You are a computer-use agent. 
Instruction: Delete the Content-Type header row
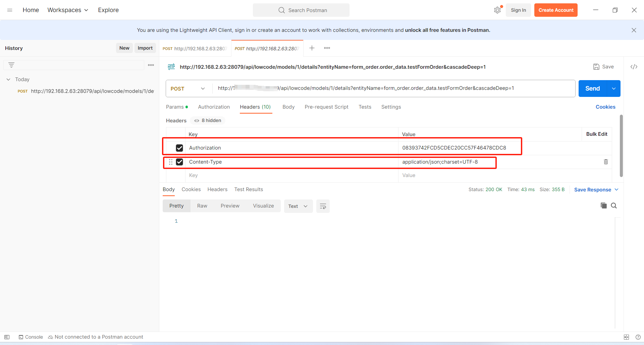606,162
